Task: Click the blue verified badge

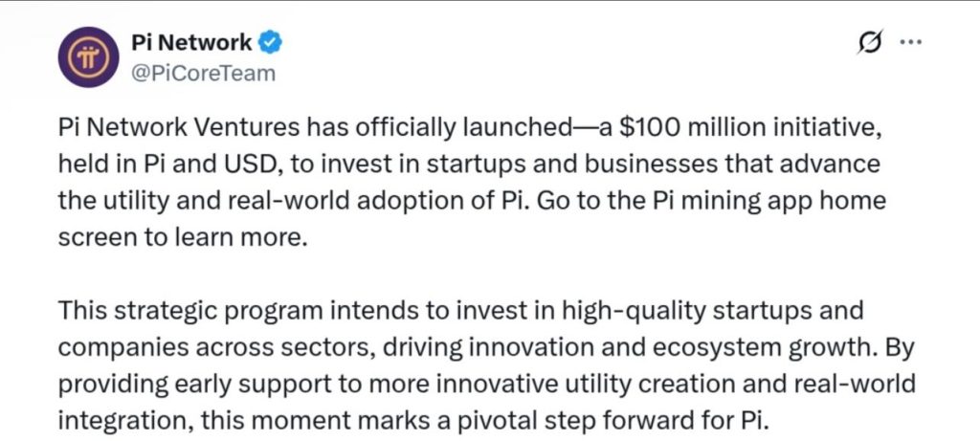Action: [271, 42]
